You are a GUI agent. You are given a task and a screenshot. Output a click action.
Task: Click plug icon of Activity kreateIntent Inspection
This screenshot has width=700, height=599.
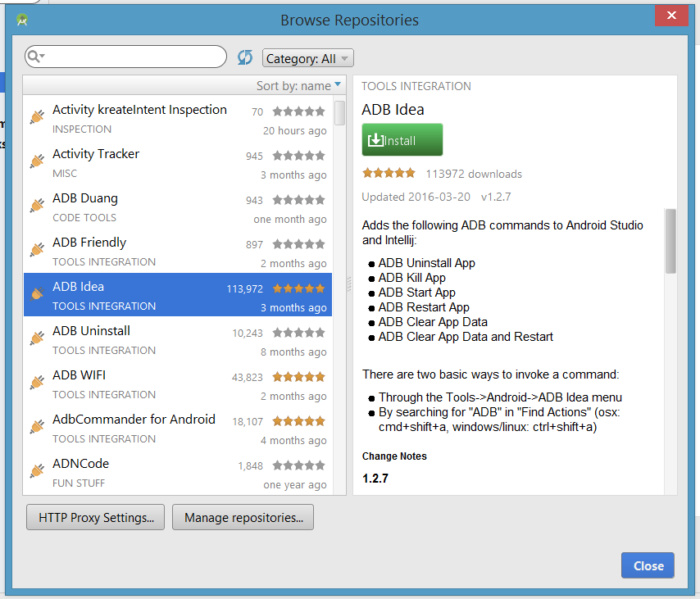pos(38,116)
